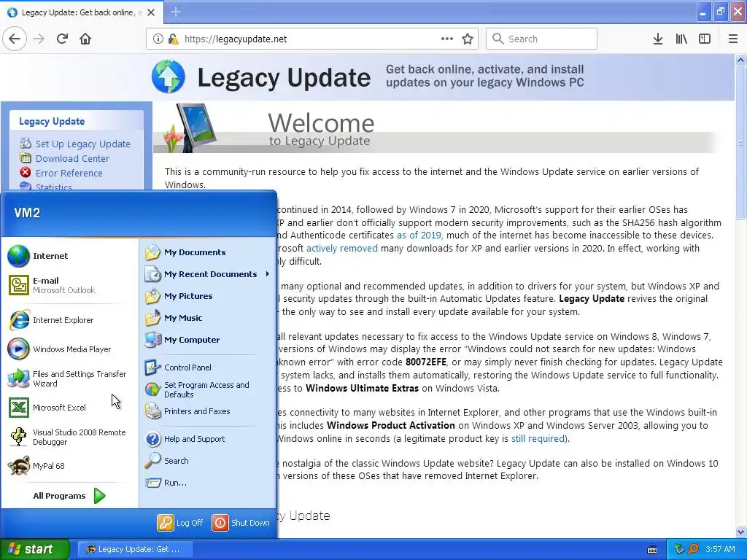Open Download Center sidebar link
The height and width of the screenshot is (560, 747).
72,158
